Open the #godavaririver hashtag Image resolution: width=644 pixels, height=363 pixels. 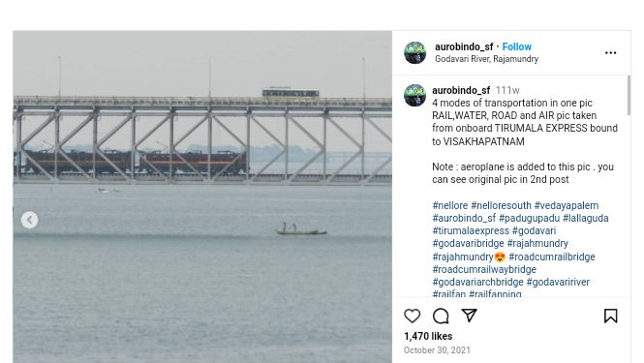coord(558,282)
